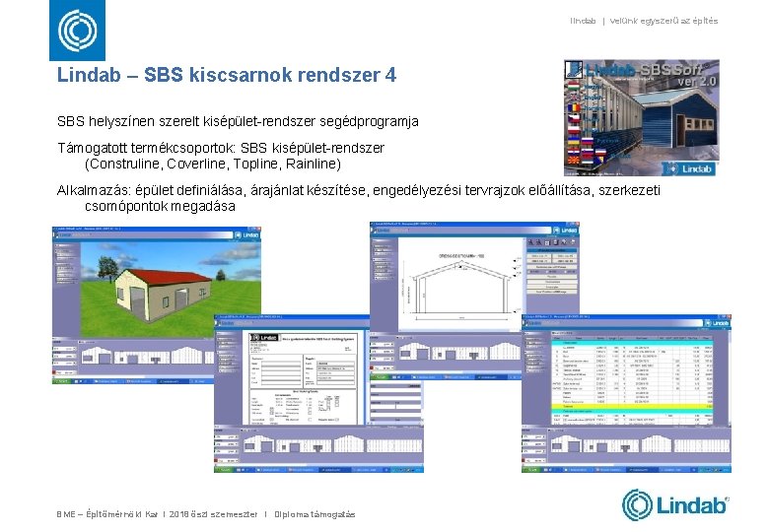769x532 pixels.
Task: Select cyan header row in parts table
Action: click(632, 343)
